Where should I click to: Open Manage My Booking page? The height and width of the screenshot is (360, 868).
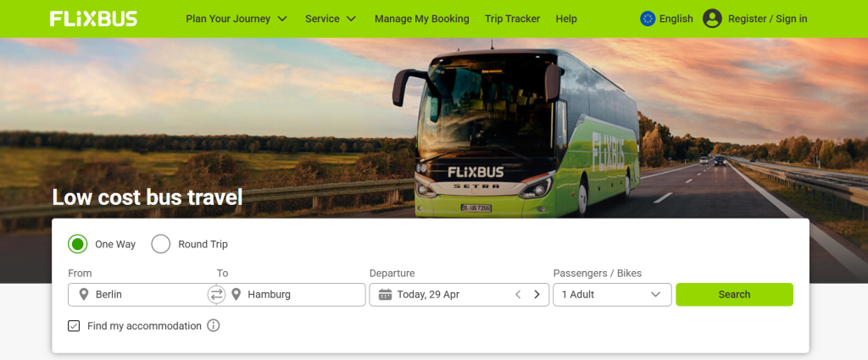pyautogui.click(x=422, y=19)
